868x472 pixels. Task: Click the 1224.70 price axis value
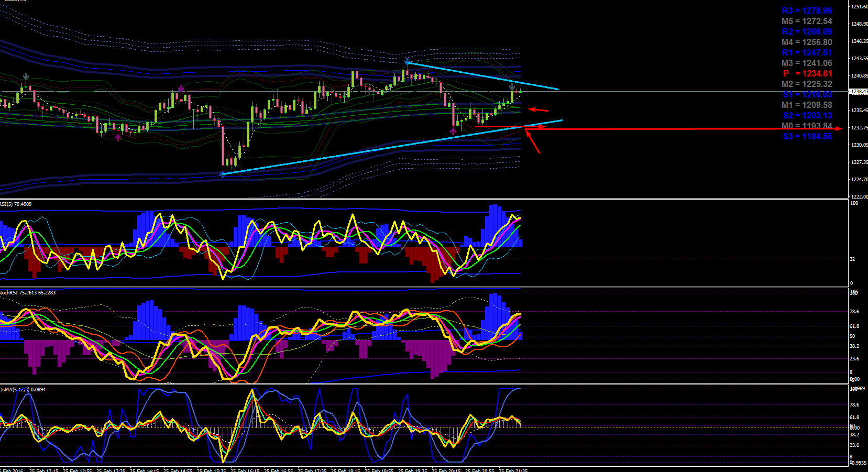[860, 180]
